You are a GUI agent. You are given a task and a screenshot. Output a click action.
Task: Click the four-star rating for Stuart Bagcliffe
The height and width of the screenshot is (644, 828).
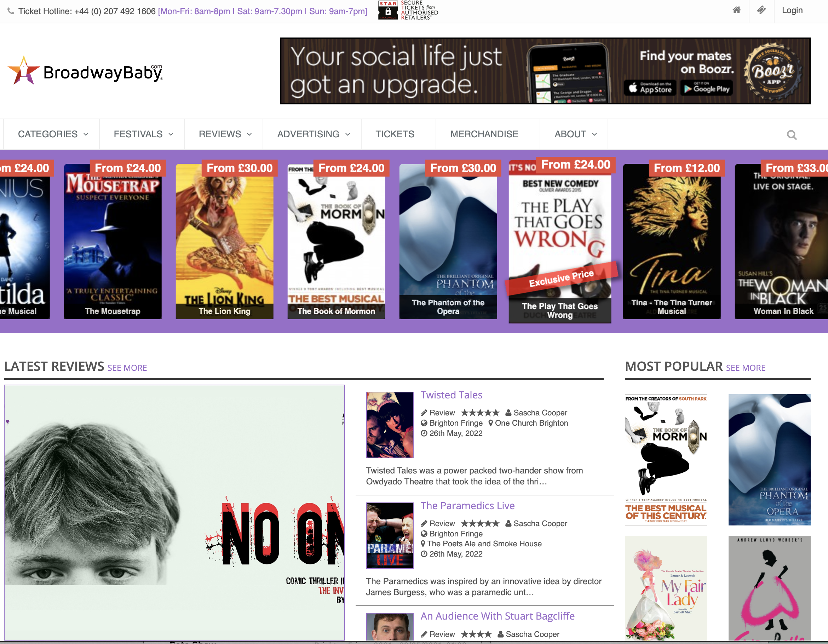pos(476,634)
